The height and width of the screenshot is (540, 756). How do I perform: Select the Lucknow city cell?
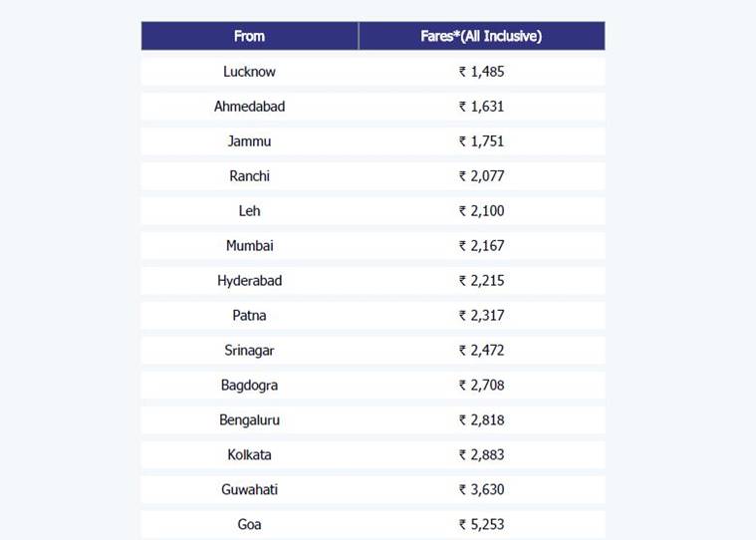249,72
